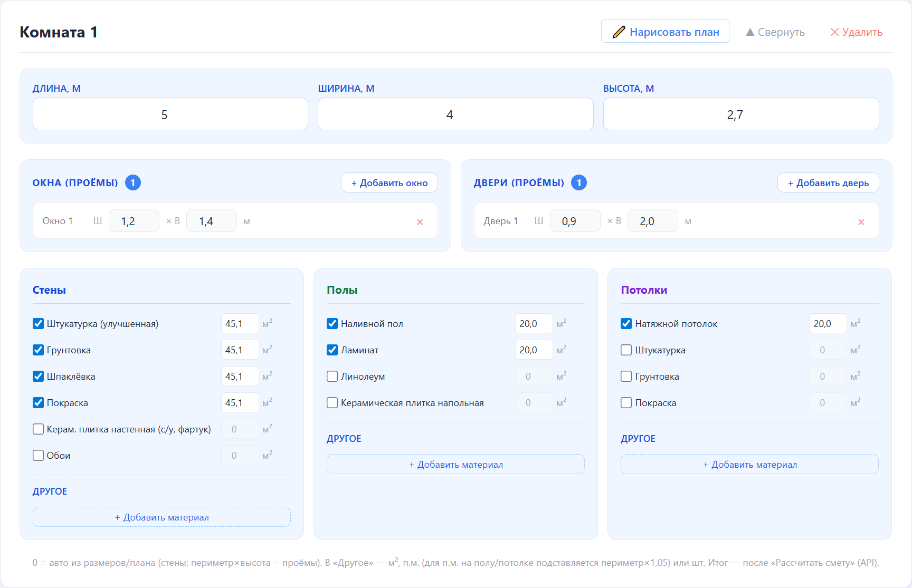Focus the Длина room length field

tap(170, 114)
